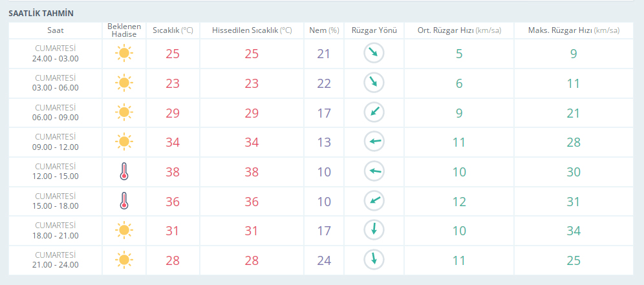Click the Beklenen Hadise column header
The image size is (644, 285).
[x=123, y=30]
